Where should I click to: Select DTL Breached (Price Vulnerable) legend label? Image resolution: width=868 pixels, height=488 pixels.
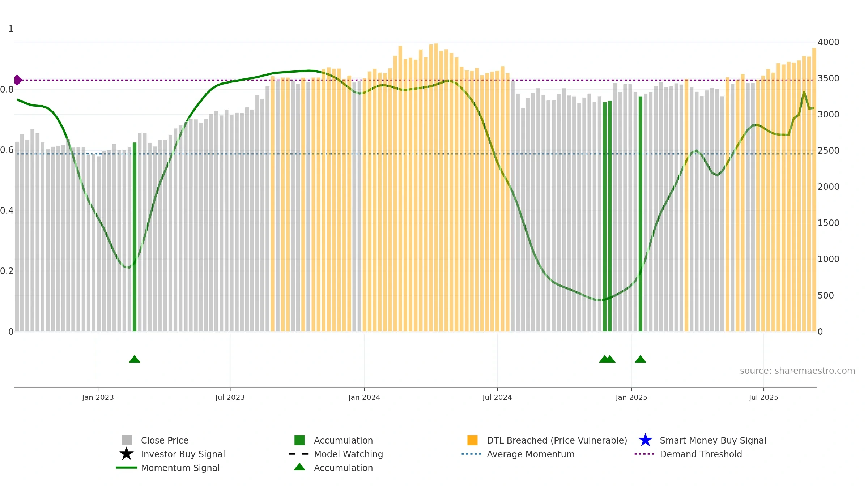(x=557, y=440)
